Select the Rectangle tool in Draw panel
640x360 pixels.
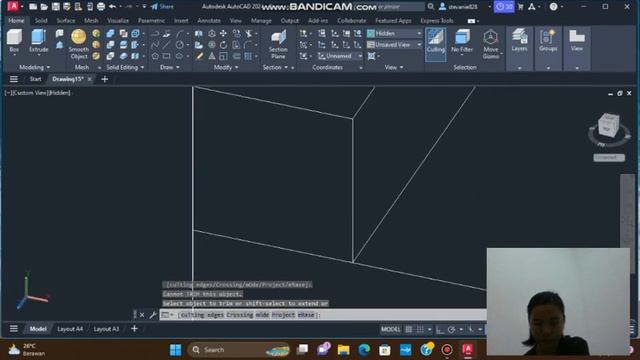tap(167, 56)
